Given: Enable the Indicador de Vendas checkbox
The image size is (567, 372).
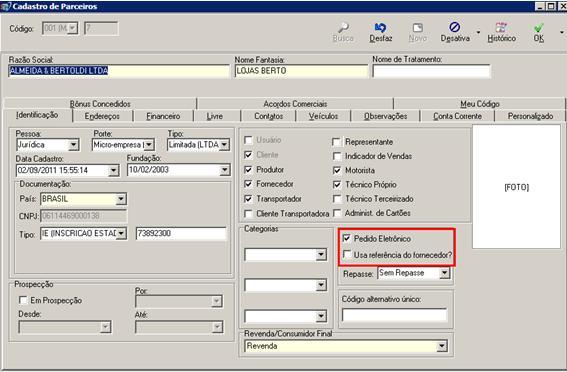Looking at the screenshot, I should 337,156.
